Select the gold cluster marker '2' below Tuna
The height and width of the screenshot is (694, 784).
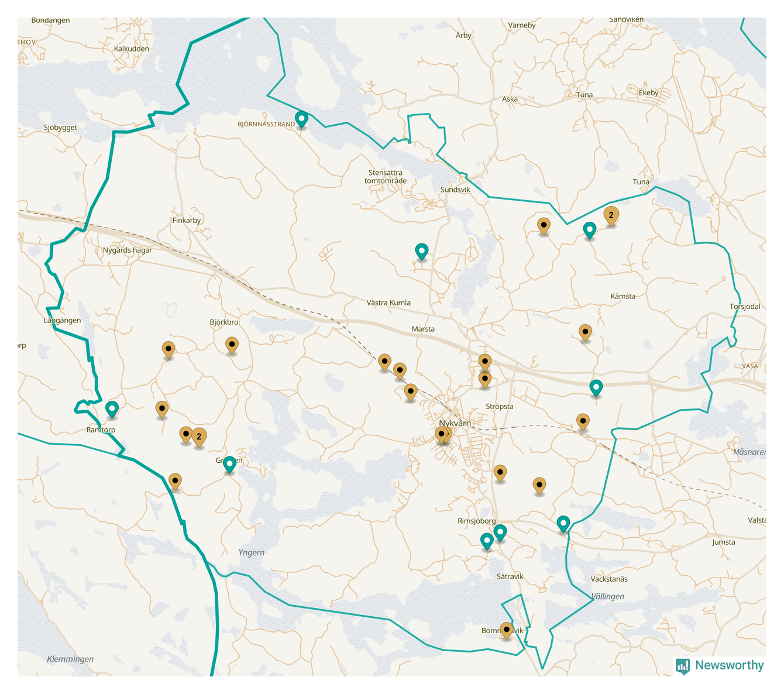pos(611,215)
